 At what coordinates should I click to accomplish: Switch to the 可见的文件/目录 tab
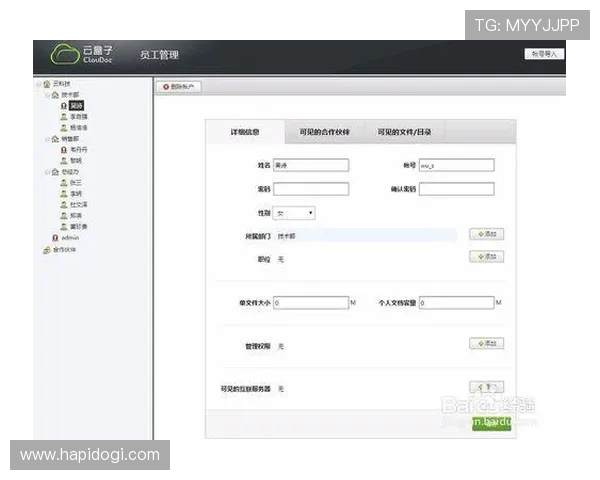click(x=404, y=132)
